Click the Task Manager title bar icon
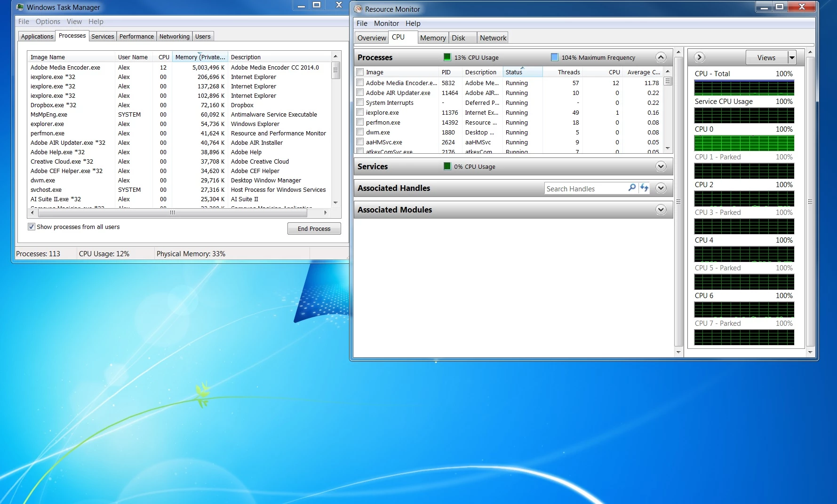The image size is (837, 504). pos(20,7)
